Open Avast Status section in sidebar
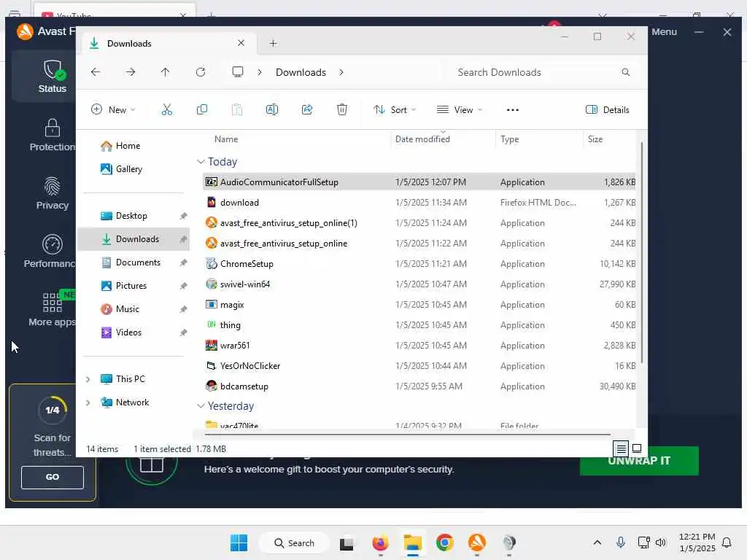 53,77
